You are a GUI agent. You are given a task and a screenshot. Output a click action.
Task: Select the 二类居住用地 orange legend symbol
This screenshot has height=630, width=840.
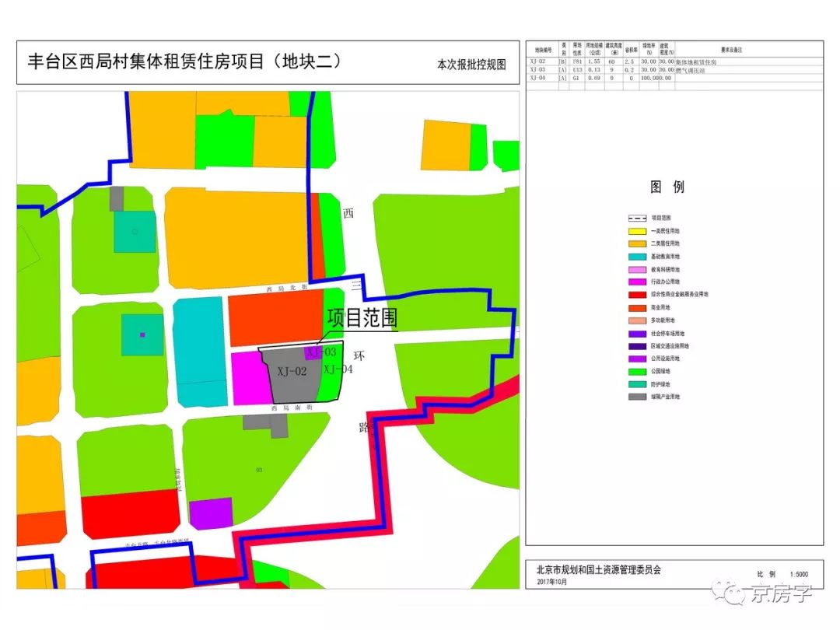[636, 243]
